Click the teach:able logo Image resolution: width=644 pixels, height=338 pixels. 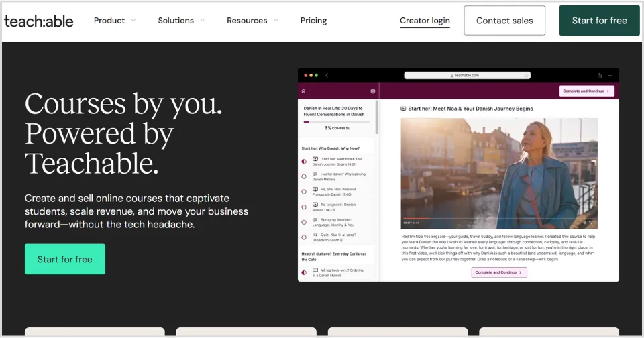pyautogui.click(x=39, y=21)
